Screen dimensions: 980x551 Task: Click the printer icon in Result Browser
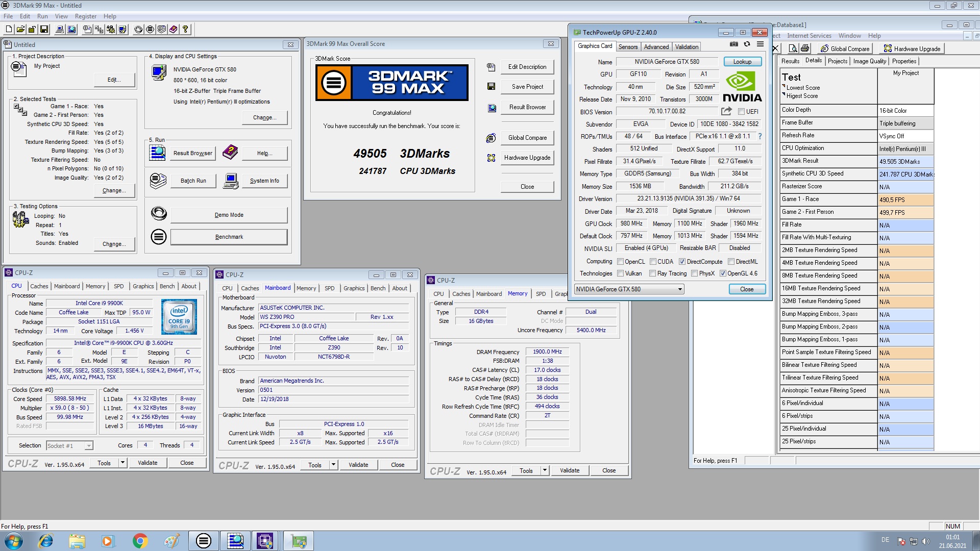coord(805,48)
